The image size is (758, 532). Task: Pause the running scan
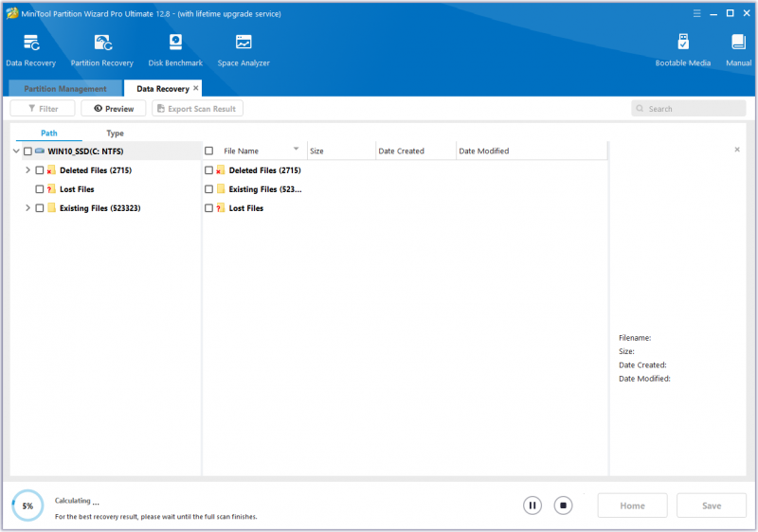(x=532, y=505)
